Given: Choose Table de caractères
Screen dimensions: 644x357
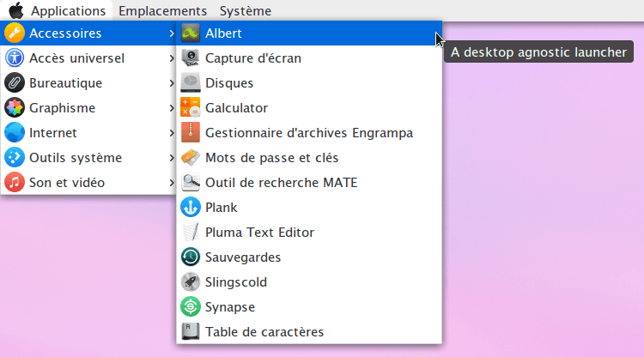Looking at the screenshot, I should tap(309, 331).
